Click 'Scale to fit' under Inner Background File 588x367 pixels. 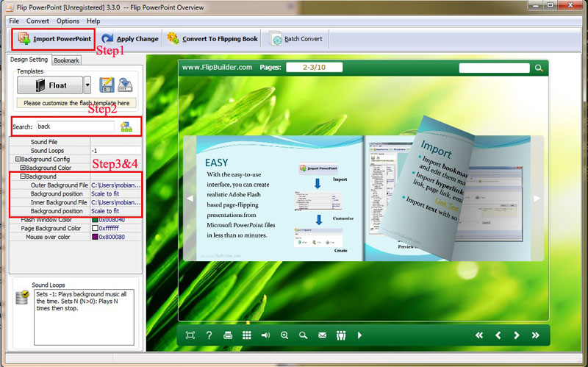tap(105, 211)
